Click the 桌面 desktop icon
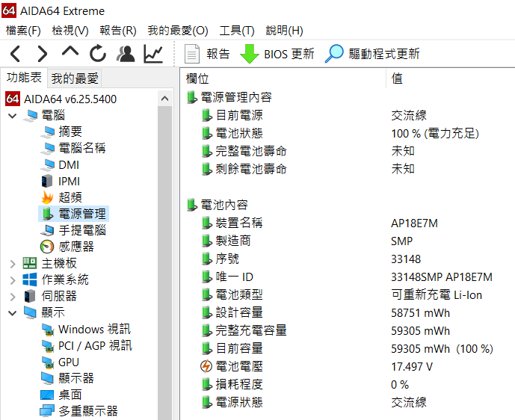515x420 pixels. click(47, 395)
